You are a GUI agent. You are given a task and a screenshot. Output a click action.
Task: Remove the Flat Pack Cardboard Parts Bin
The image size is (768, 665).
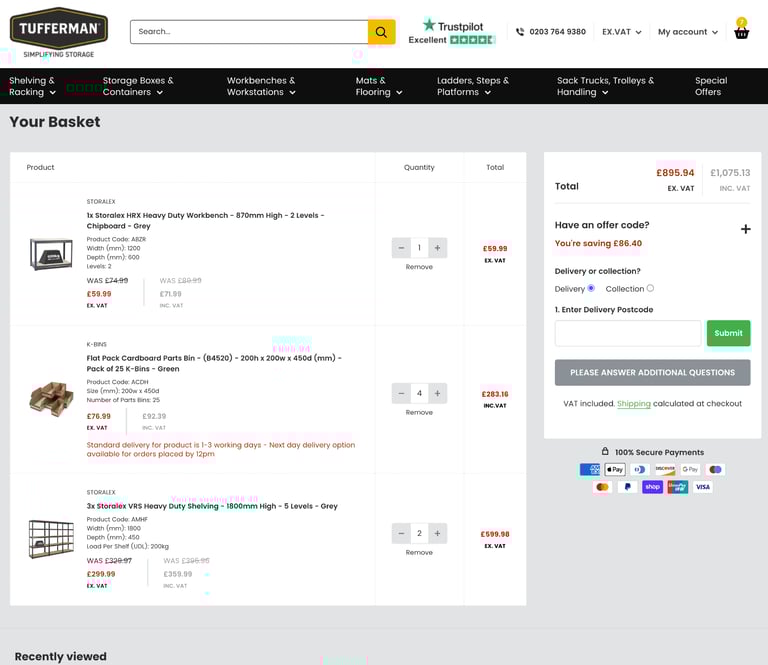[x=419, y=412]
